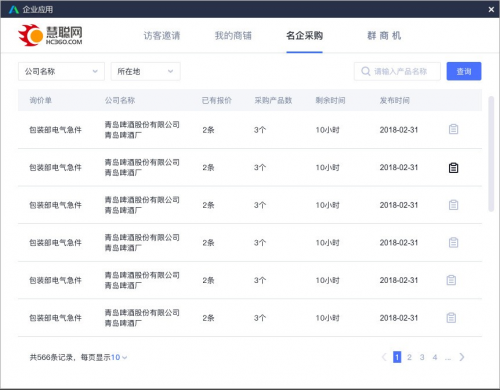Go to page 4 of results
Viewport: 500px width, 390px height.
click(435, 357)
